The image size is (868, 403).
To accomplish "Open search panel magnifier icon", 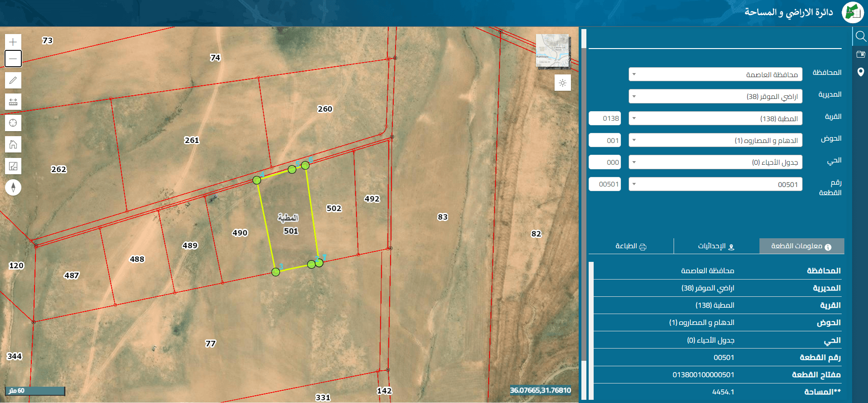I will click(x=861, y=36).
